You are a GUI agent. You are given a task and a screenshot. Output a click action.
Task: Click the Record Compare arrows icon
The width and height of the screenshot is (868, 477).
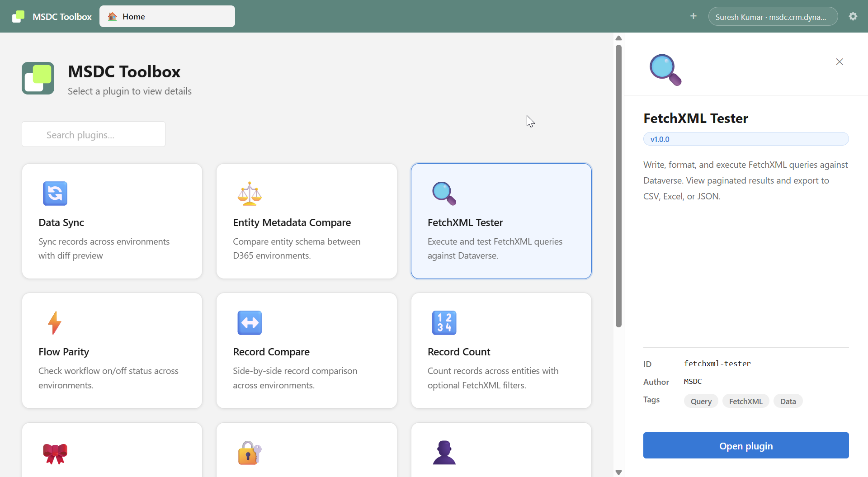pos(250,323)
